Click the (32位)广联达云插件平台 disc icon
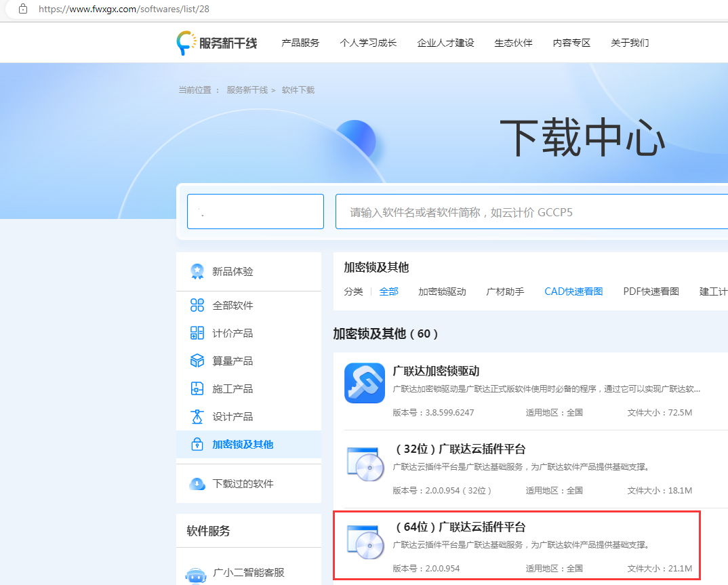This screenshot has width=728, height=585. [366, 464]
